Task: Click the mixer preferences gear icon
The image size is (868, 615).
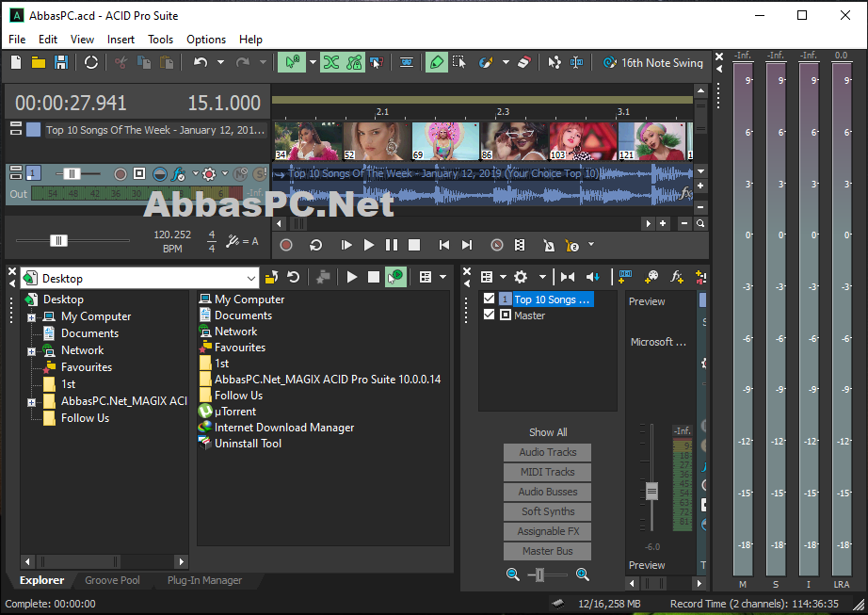Action: pos(521,277)
